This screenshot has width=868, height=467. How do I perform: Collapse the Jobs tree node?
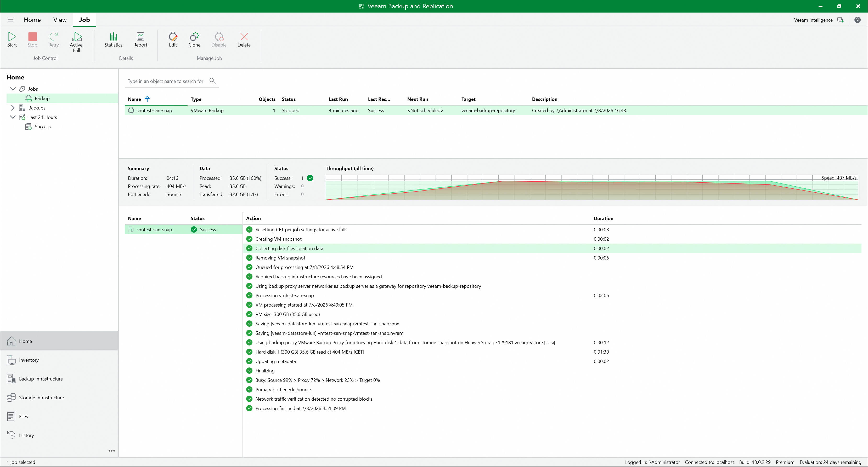click(13, 89)
